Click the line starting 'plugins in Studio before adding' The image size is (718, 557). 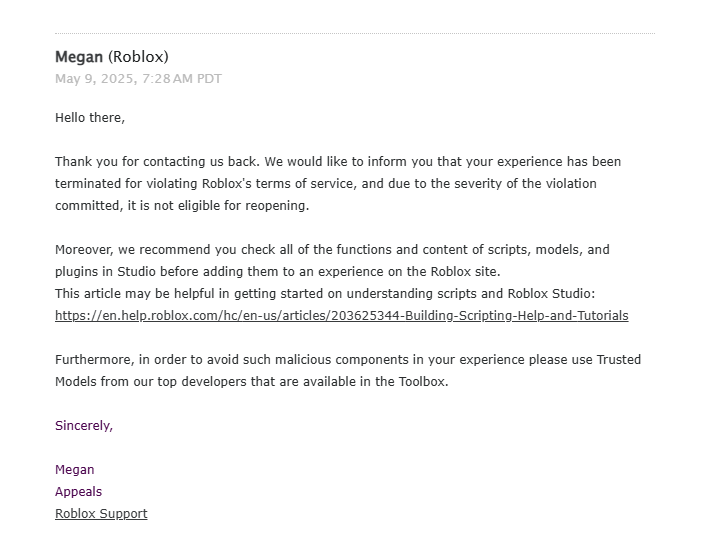click(x=277, y=272)
